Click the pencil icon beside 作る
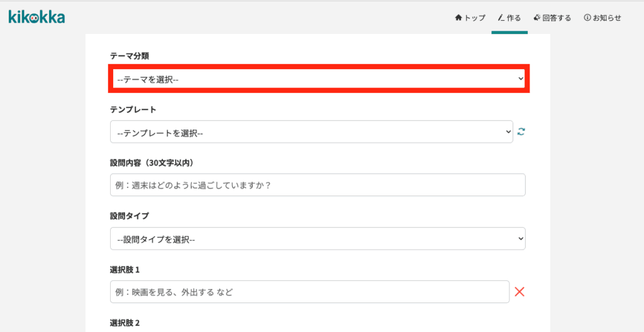Screen dimensions: 644x332 (x=501, y=18)
